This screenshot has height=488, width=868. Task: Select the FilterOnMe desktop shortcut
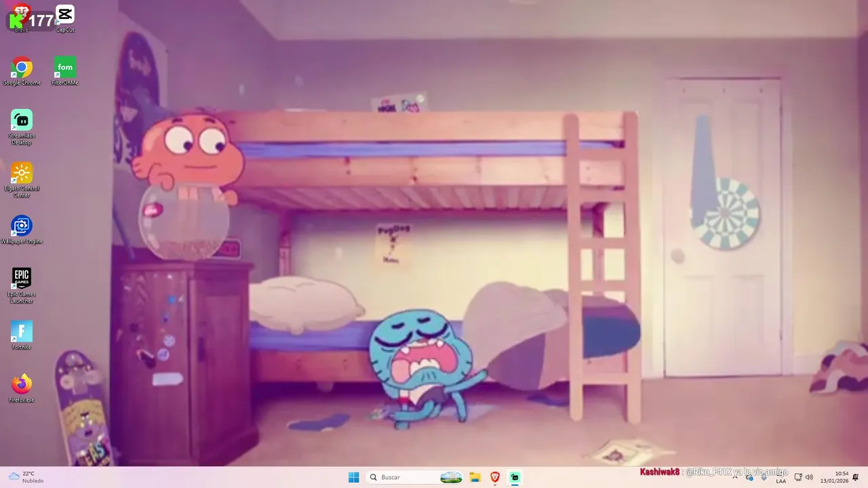(x=65, y=71)
